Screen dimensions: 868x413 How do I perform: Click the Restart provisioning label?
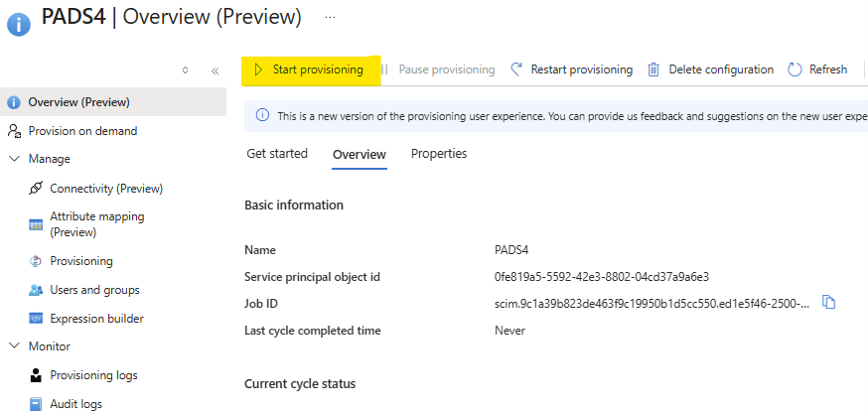(x=581, y=69)
